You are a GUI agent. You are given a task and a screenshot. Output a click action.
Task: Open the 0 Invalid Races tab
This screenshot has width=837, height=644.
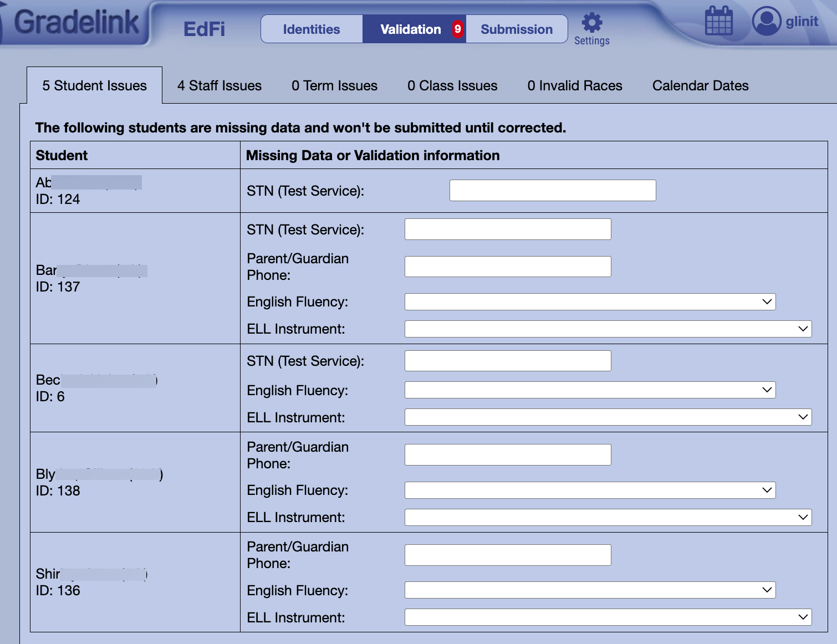click(575, 85)
